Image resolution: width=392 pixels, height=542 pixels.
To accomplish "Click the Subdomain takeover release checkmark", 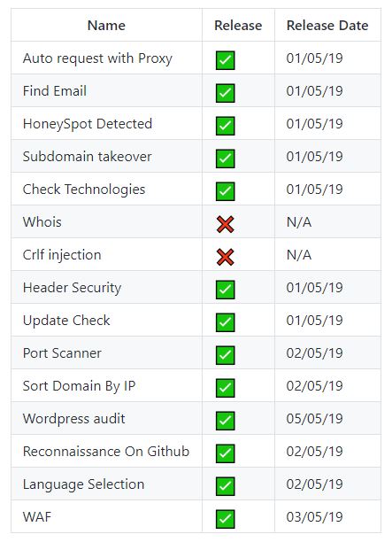I will point(225,159).
